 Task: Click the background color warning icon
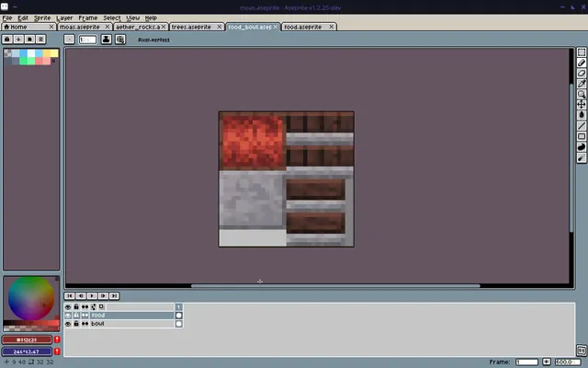[57, 351]
